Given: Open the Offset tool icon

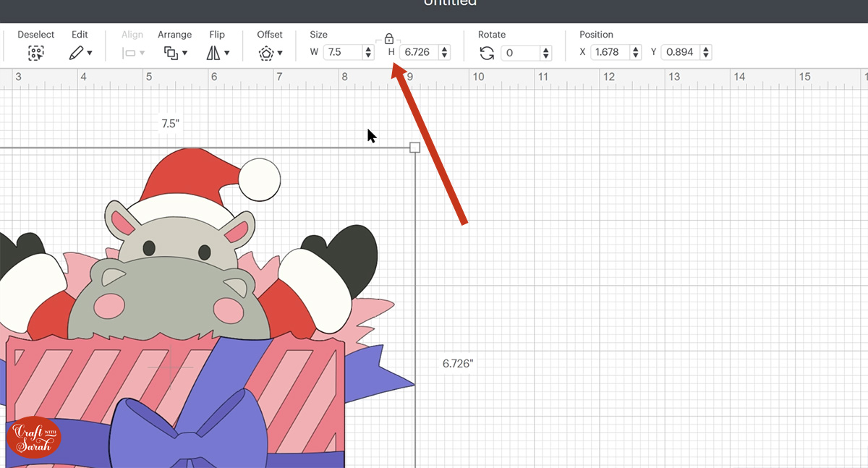Looking at the screenshot, I should click(x=266, y=53).
